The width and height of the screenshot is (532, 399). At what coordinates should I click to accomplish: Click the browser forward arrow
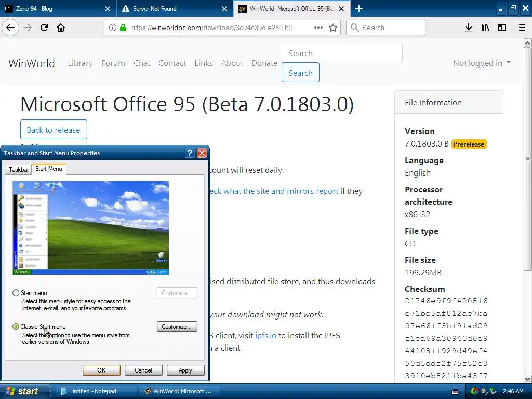[28, 28]
